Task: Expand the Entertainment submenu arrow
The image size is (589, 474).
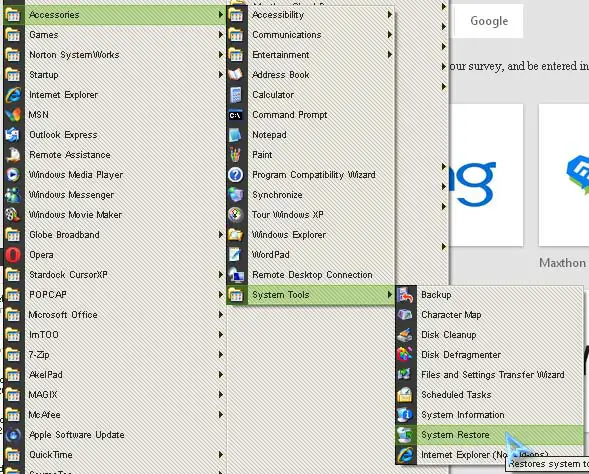Action: [390, 54]
